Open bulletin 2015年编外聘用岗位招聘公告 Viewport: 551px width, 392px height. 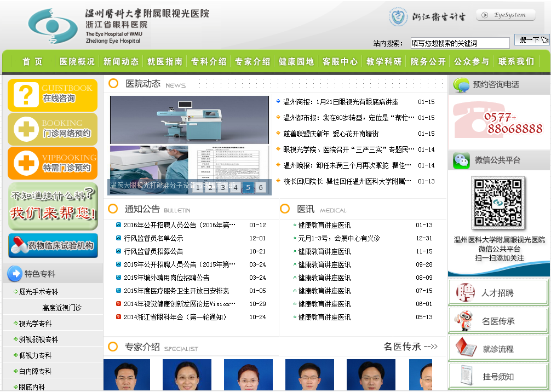coord(167,278)
